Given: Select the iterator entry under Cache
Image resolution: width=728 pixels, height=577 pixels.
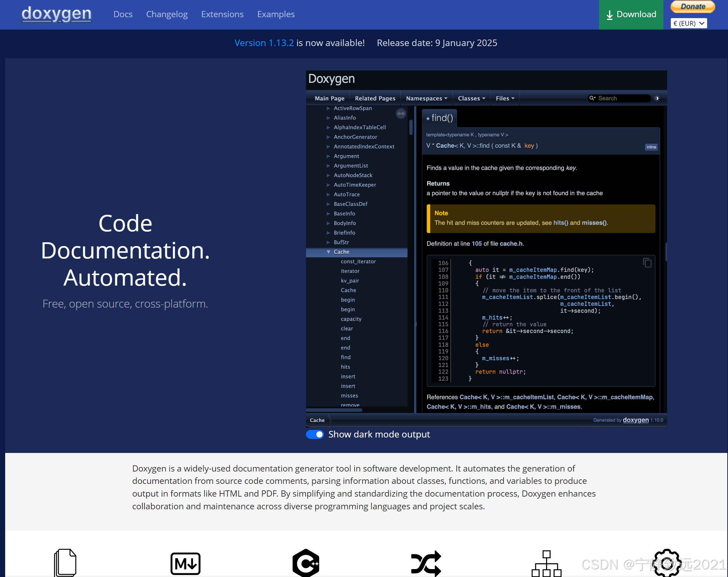Looking at the screenshot, I should pos(350,271).
